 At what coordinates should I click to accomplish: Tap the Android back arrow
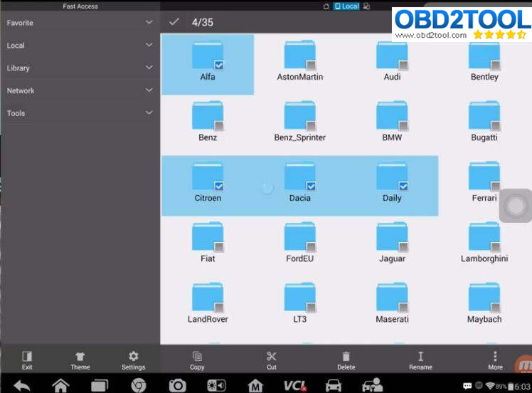(22, 386)
